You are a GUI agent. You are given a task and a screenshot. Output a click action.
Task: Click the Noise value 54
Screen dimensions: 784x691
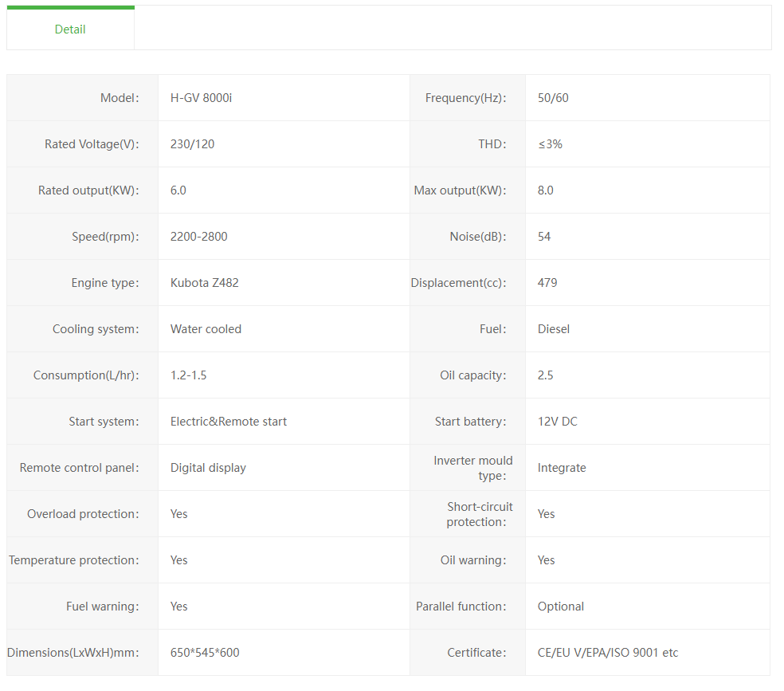coord(544,237)
